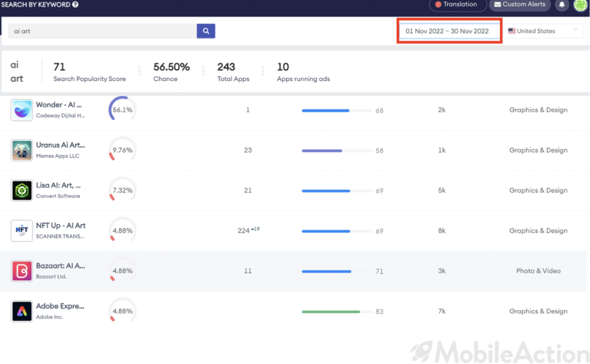Open notifications bell icon
Screen dimensions: 590x364
coord(562,4)
